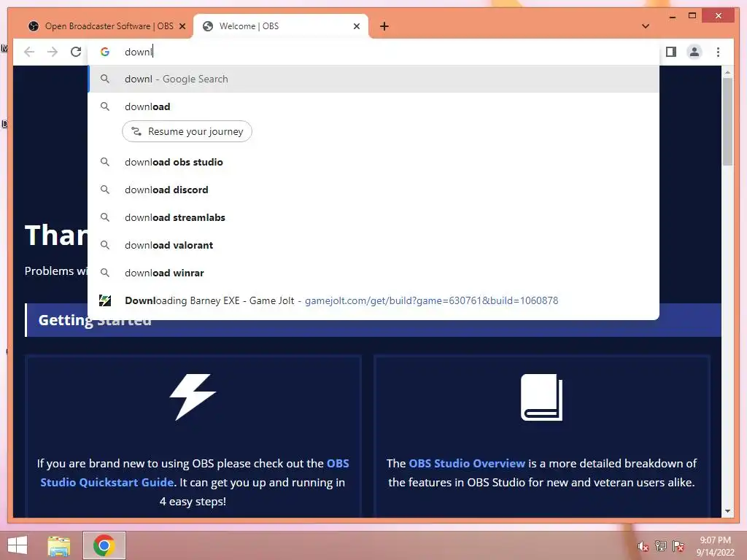Click the browser back arrow
This screenshot has height=560, width=747.
pyautogui.click(x=29, y=52)
